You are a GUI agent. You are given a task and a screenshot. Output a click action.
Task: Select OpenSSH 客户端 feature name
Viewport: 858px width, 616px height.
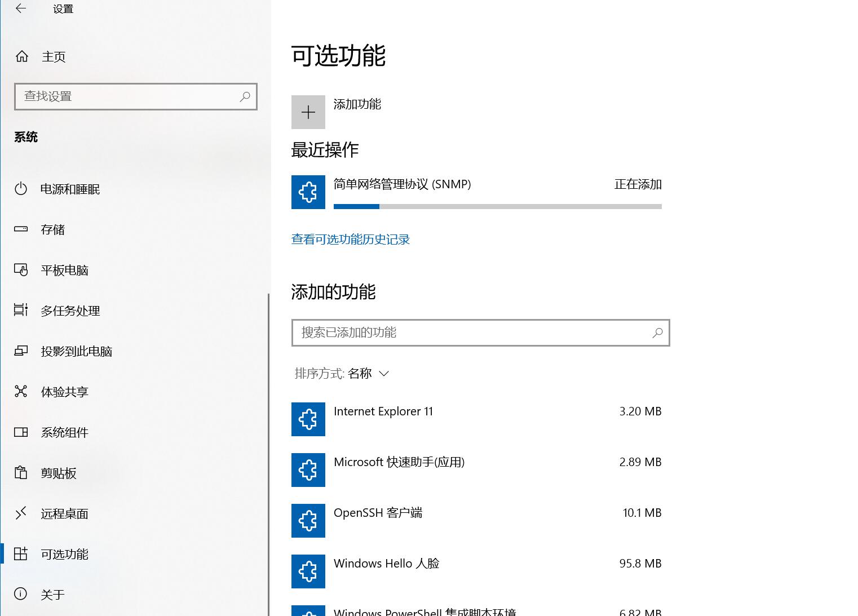click(x=378, y=513)
